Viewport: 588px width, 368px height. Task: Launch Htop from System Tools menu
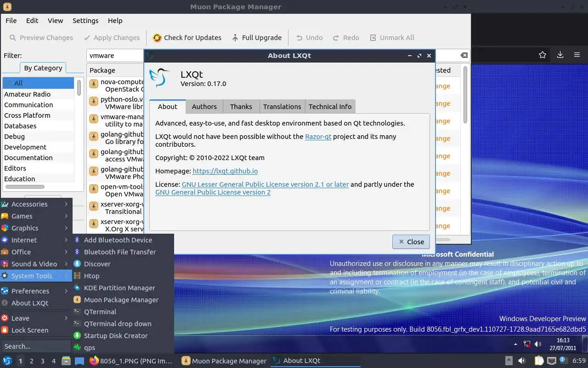[x=123, y=276]
